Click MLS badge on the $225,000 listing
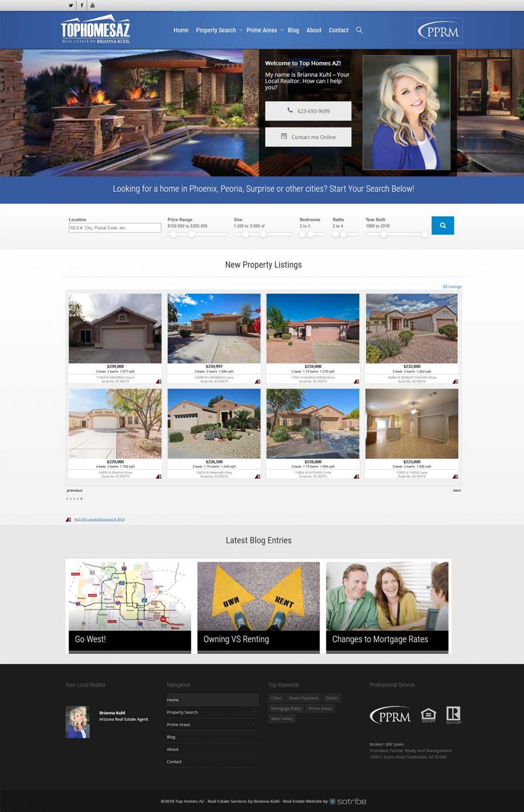This screenshot has height=812, width=524. coord(455,477)
